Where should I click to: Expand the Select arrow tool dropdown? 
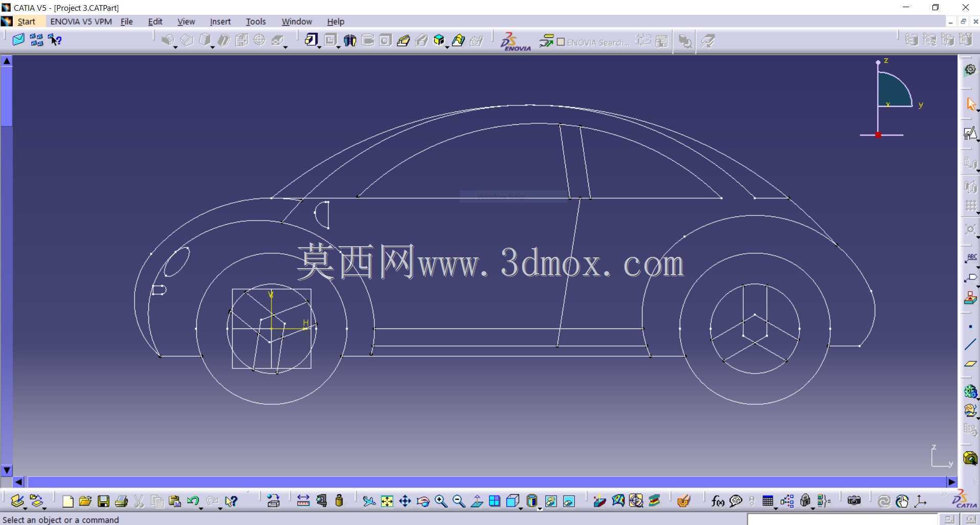(977, 111)
